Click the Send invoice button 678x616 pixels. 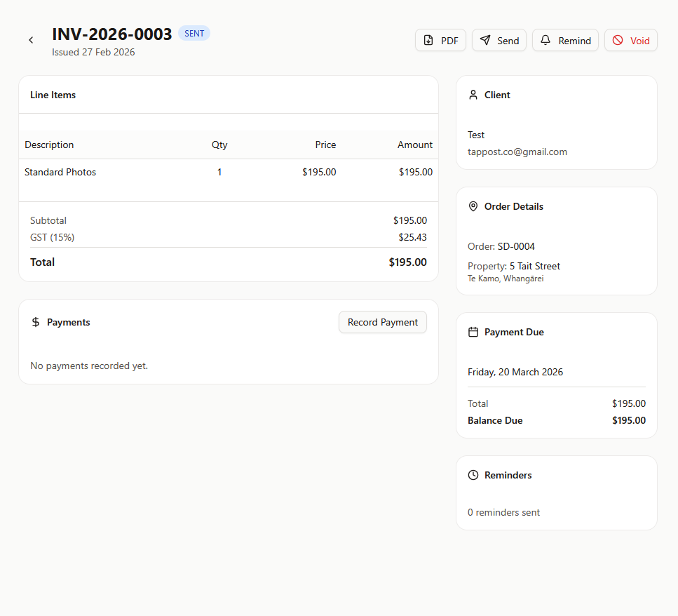tap(499, 41)
